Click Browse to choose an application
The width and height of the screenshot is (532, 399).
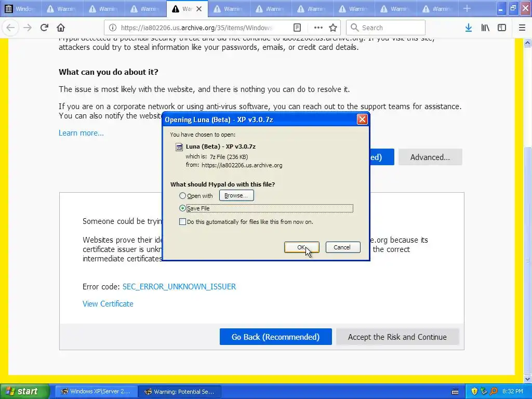[x=236, y=195]
